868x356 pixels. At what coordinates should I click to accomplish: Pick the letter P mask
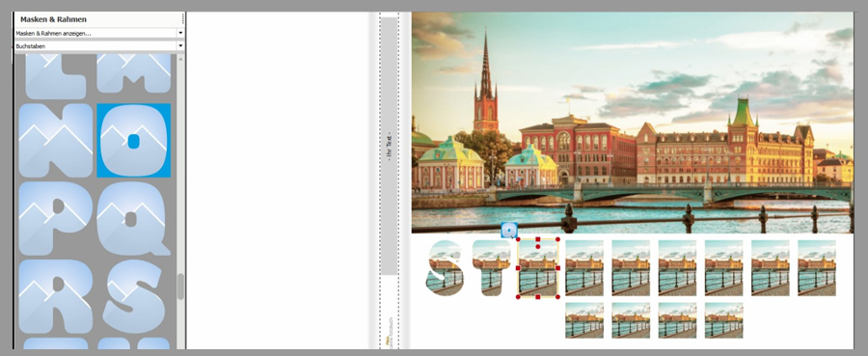(55, 219)
